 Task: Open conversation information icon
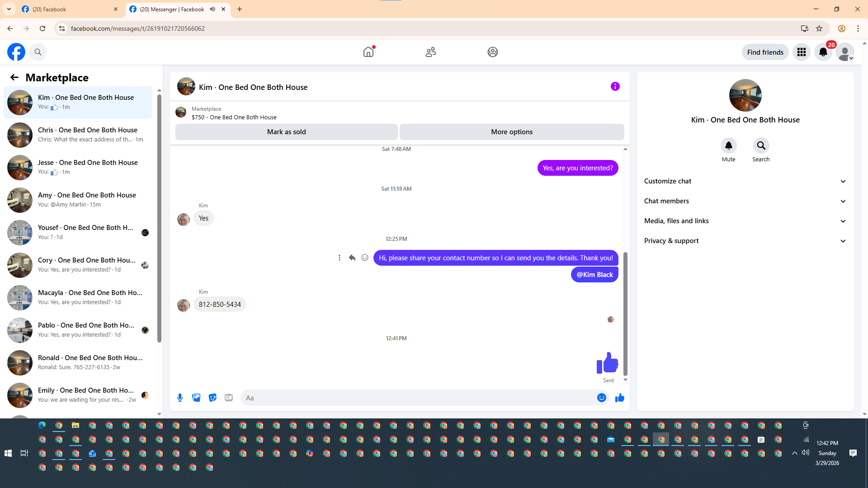pos(615,86)
